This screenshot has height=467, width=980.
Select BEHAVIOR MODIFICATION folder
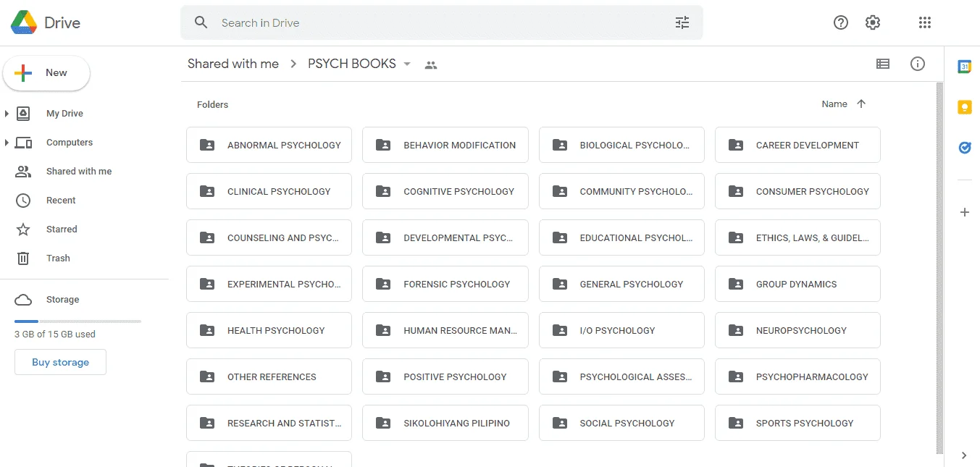[445, 145]
